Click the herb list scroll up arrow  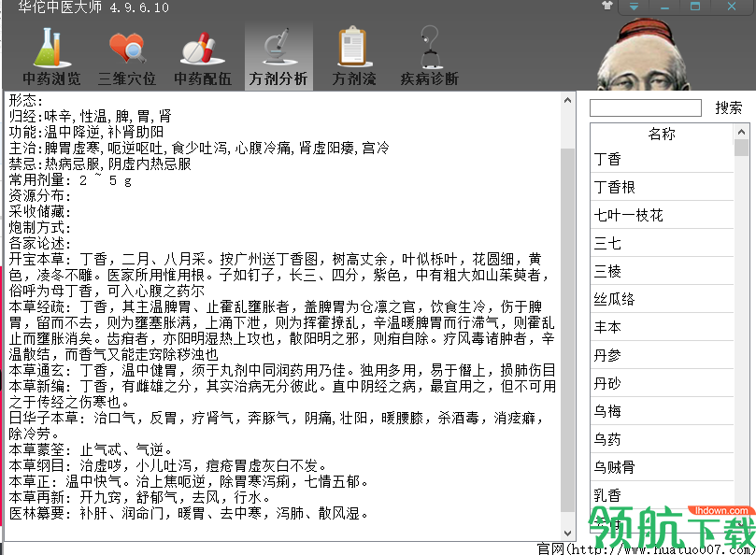click(x=742, y=132)
